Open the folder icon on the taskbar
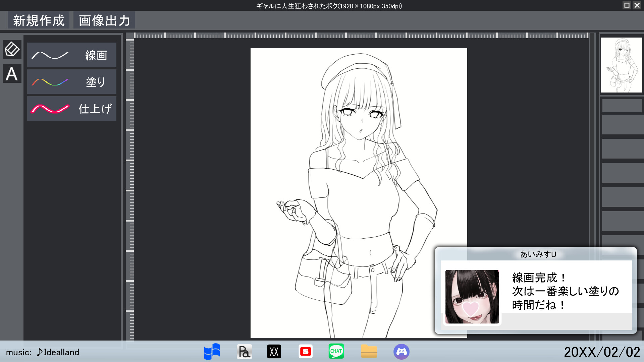The height and width of the screenshot is (362, 644). tap(369, 351)
